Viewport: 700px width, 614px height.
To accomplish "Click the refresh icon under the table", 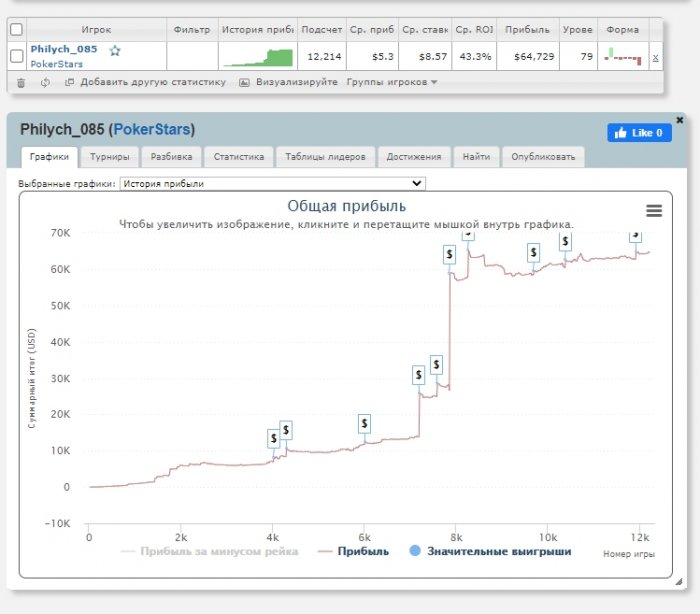I will pyautogui.click(x=45, y=83).
